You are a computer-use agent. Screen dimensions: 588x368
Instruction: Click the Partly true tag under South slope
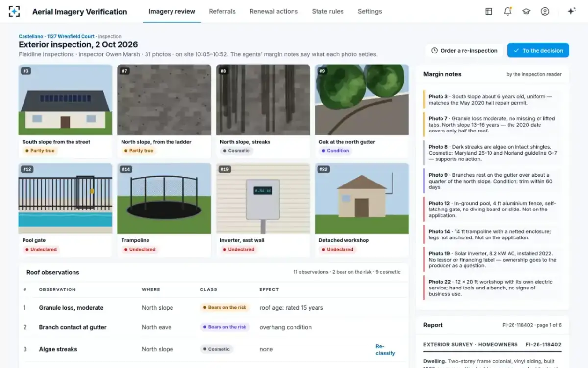pos(40,151)
